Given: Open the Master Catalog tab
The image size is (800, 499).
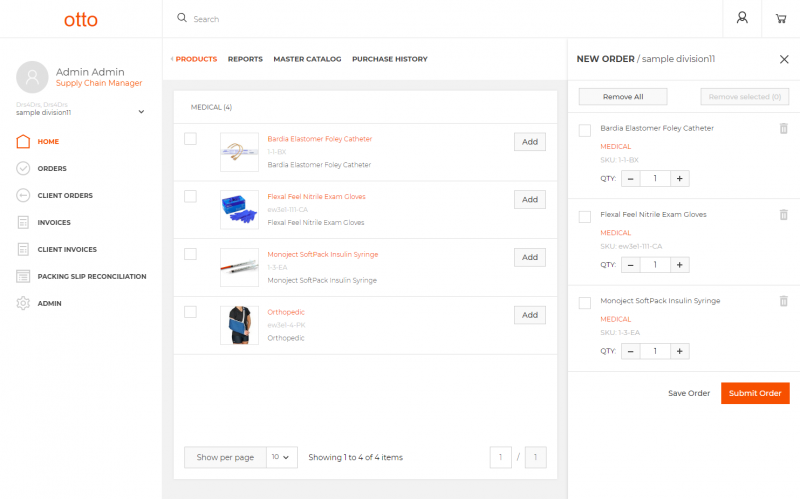Looking at the screenshot, I should (307, 59).
